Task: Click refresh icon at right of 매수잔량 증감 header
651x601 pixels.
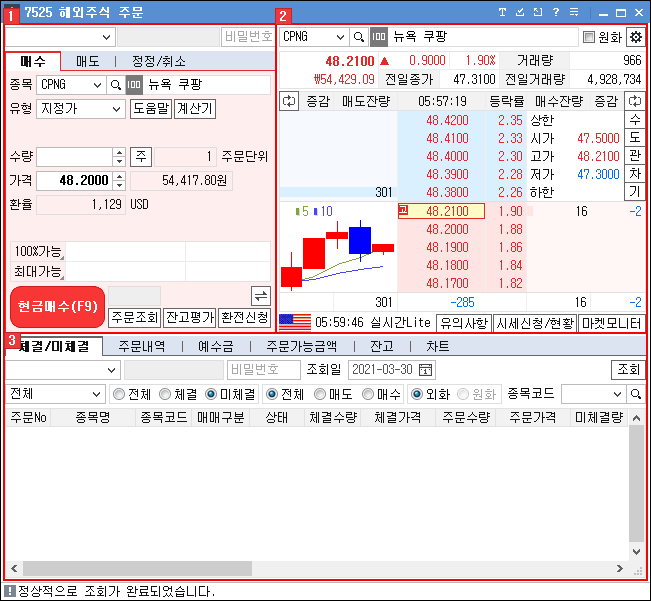Action: click(x=635, y=101)
